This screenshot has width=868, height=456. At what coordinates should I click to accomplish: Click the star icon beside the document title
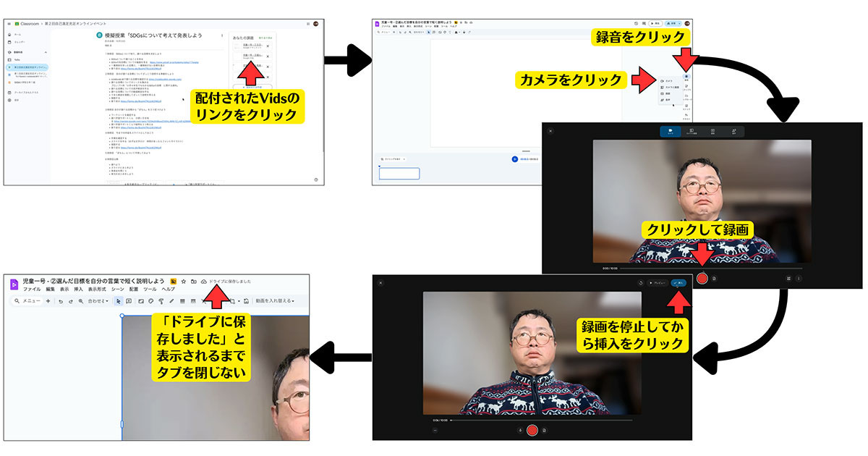click(184, 281)
